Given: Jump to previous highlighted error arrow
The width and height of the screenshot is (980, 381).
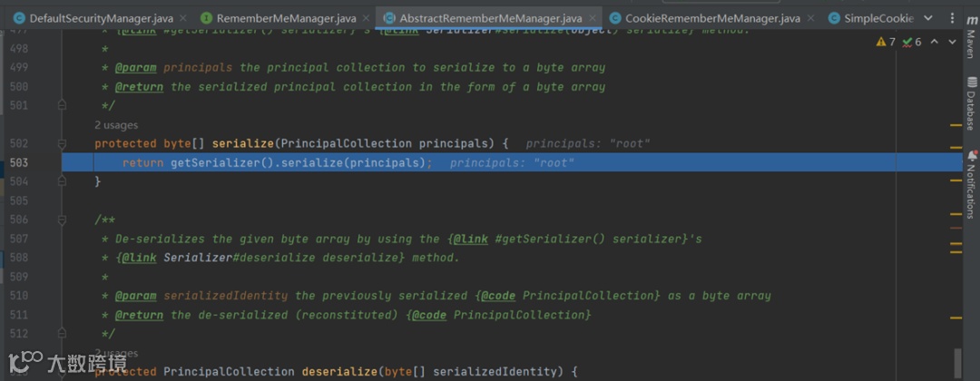Looking at the screenshot, I should [935, 42].
